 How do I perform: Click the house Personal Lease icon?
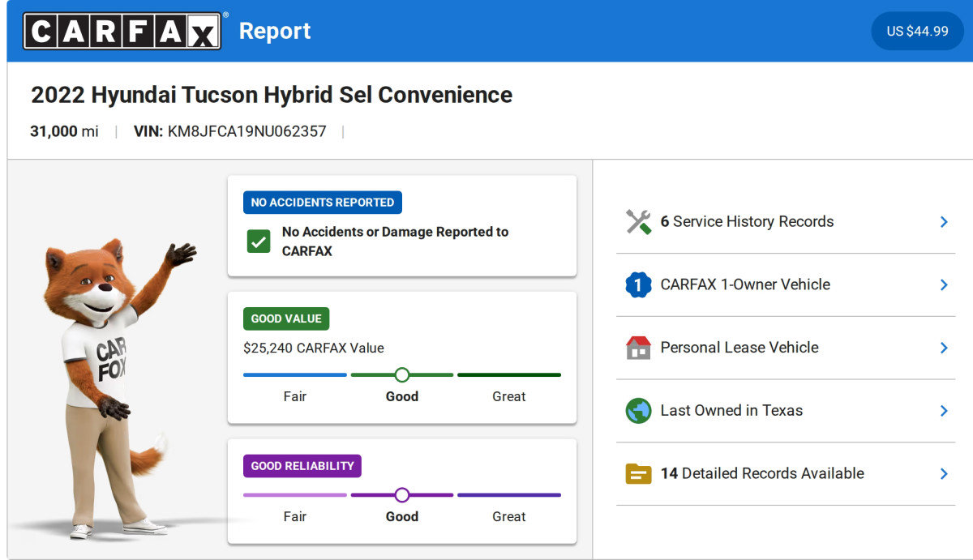point(639,348)
